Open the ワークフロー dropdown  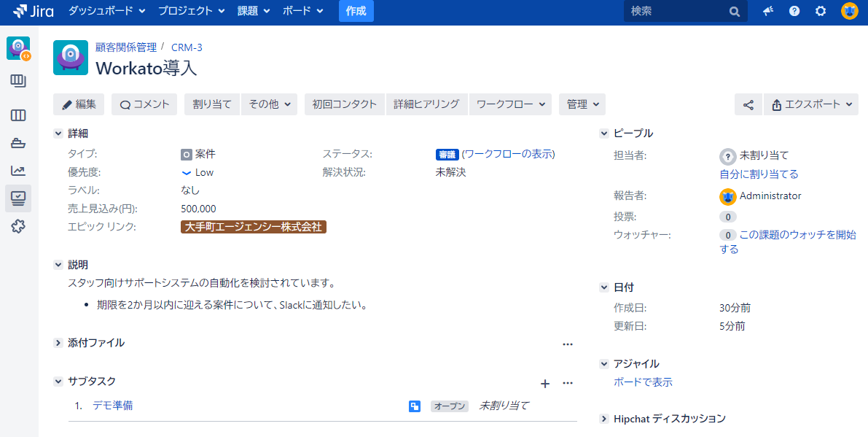coord(510,104)
